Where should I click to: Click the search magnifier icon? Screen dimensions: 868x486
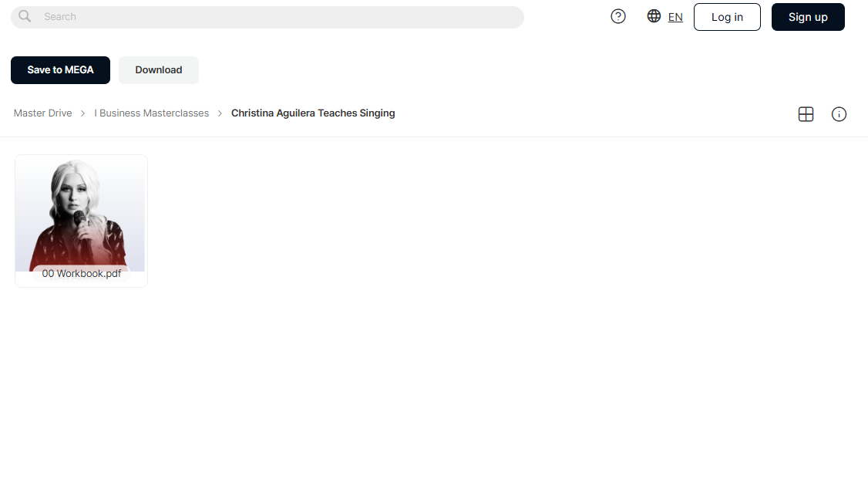(x=25, y=17)
